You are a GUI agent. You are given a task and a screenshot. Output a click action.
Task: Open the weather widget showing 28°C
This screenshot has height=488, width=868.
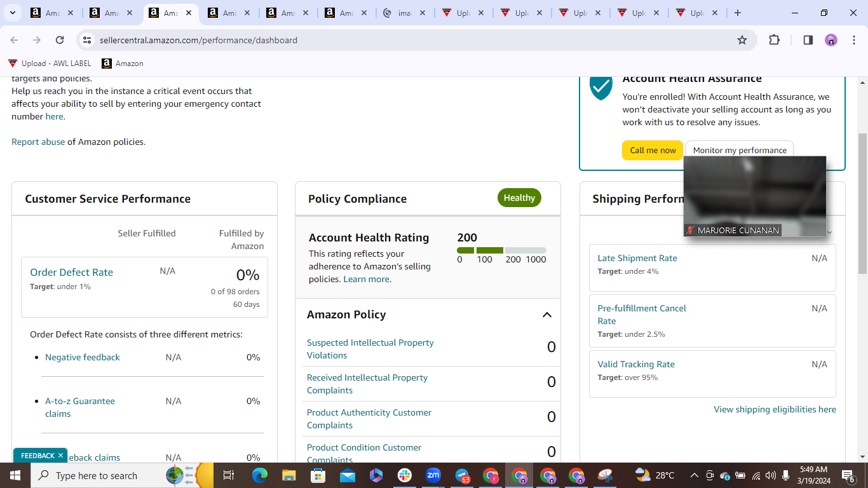(654, 475)
